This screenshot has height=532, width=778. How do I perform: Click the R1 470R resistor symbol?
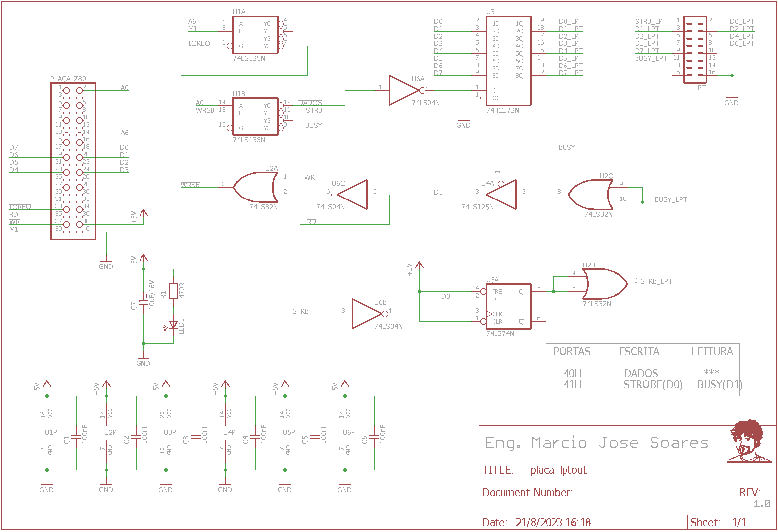(x=173, y=291)
